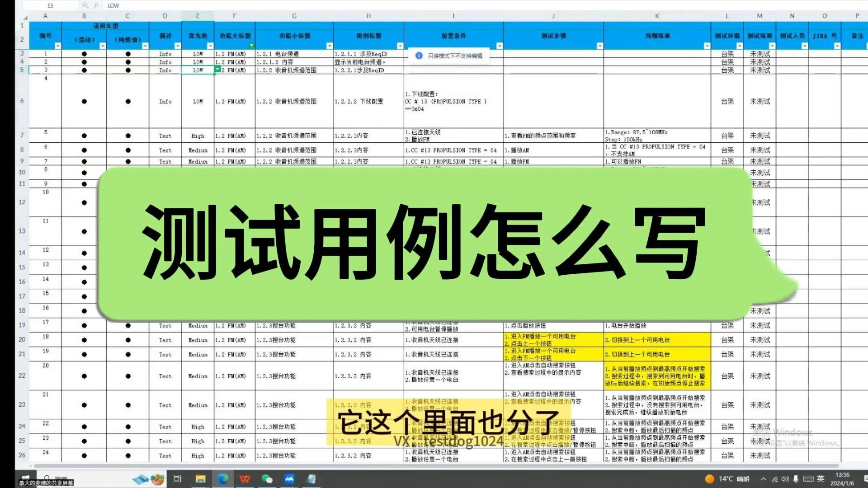Viewport: 868px width, 488px height.
Task: Open File Explorer from the taskbar
Action: [200, 479]
